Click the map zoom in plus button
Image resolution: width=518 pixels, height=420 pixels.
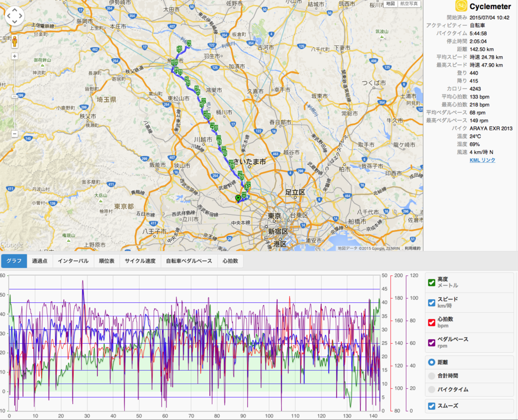(x=15, y=57)
